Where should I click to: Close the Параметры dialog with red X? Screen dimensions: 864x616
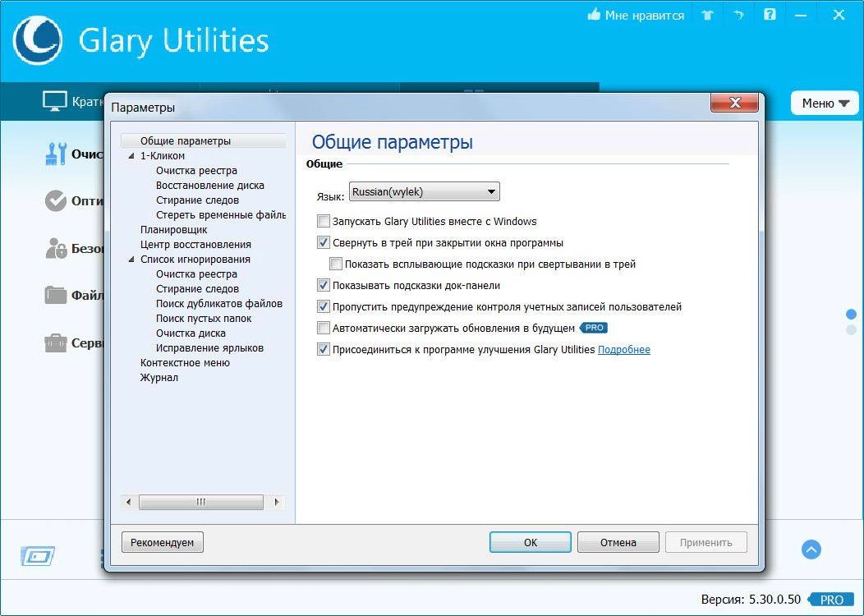coord(734,103)
